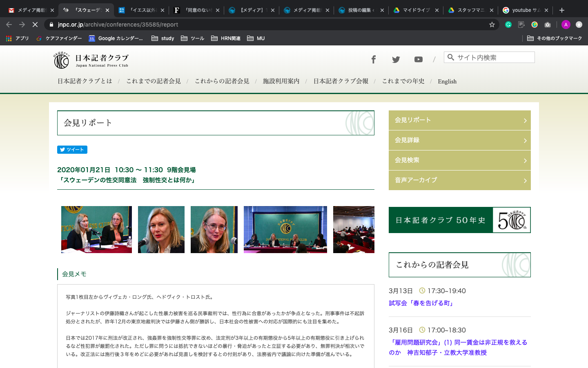Expand the その他のブックマーク folder
This screenshot has height=368, width=588.
pos(555,38)
